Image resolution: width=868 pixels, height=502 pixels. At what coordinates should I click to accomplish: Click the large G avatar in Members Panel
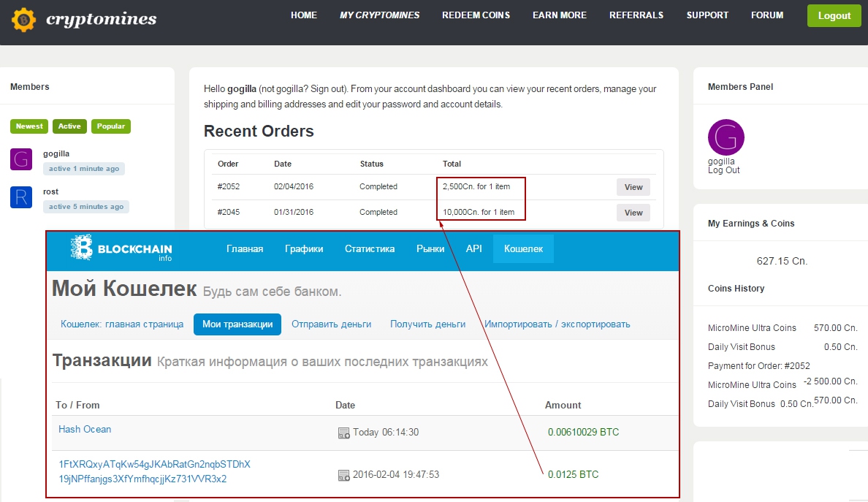726,137
